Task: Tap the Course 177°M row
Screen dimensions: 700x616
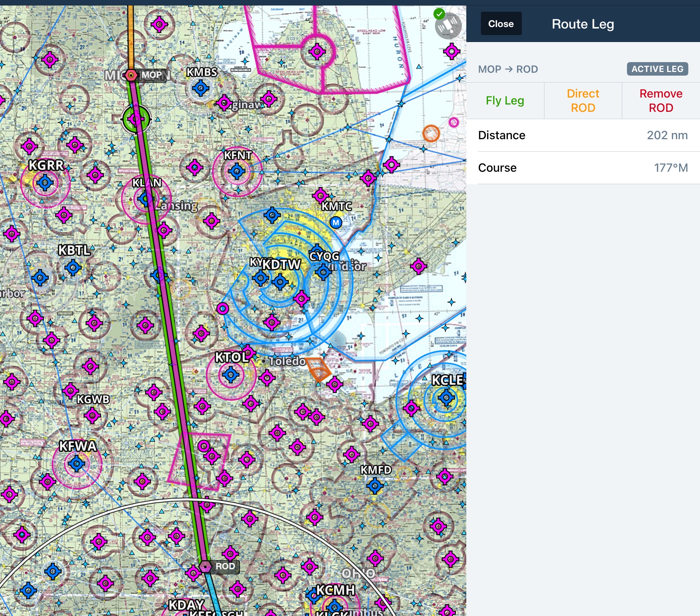Action: click(583, 168)
